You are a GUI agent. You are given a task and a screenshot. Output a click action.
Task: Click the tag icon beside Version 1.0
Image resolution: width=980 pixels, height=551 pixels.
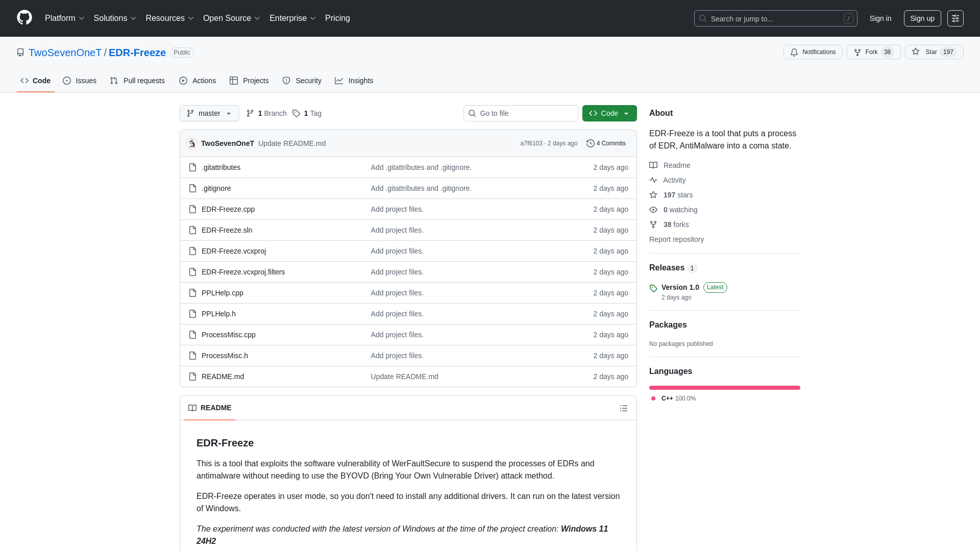click(x=653, y=288)
